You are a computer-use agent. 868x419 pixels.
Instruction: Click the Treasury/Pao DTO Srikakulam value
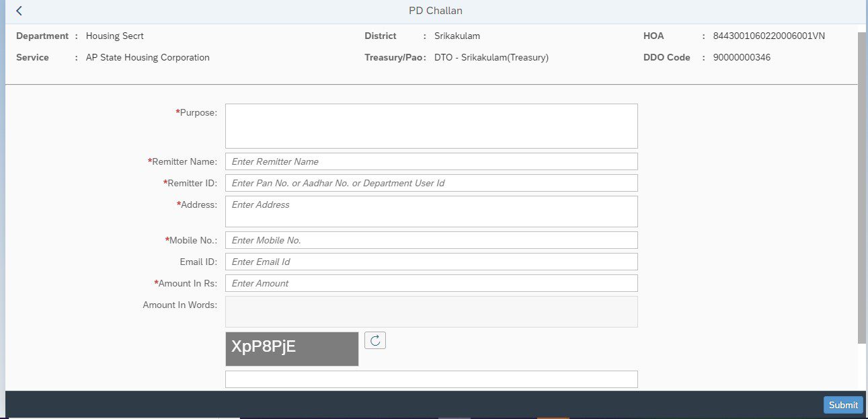pyautogui.click(x=491, y=57)
